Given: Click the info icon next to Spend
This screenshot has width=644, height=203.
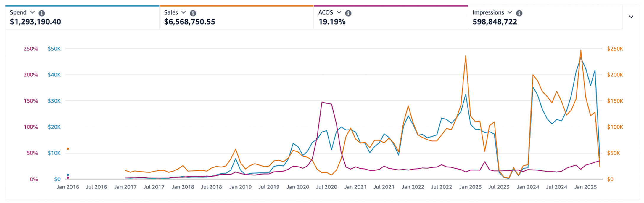Looking at the screenshot, I should click(x=42, y=13).
